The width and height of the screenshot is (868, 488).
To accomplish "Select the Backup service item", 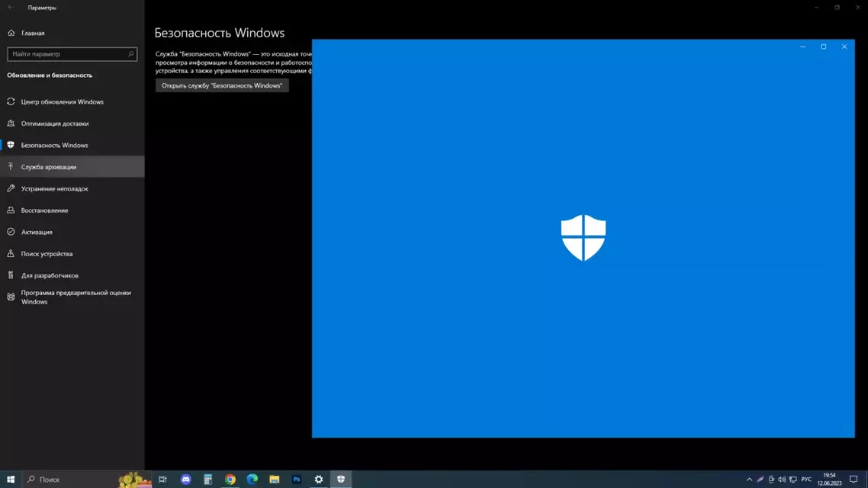I will coord(49,167).
